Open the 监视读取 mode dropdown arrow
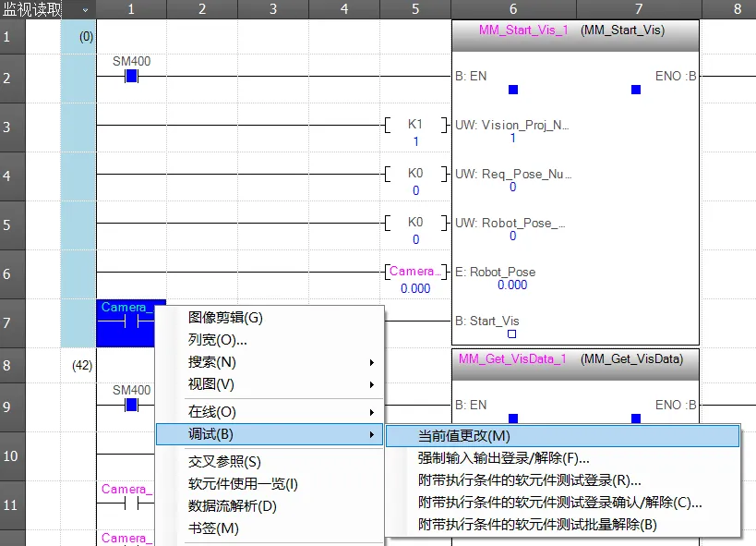 [85, 9]
